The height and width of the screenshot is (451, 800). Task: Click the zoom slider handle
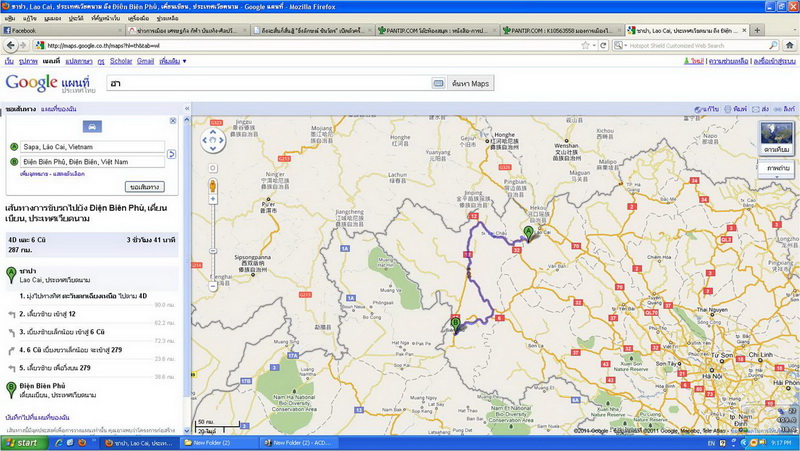pyautogui.click(x=213, y=251)
